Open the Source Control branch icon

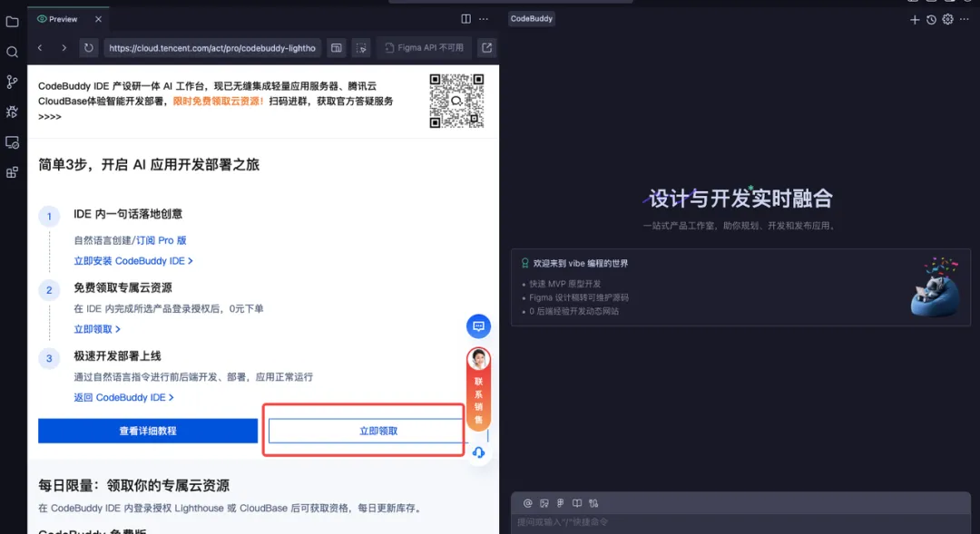pyautogui.click(x=12, y=82)
